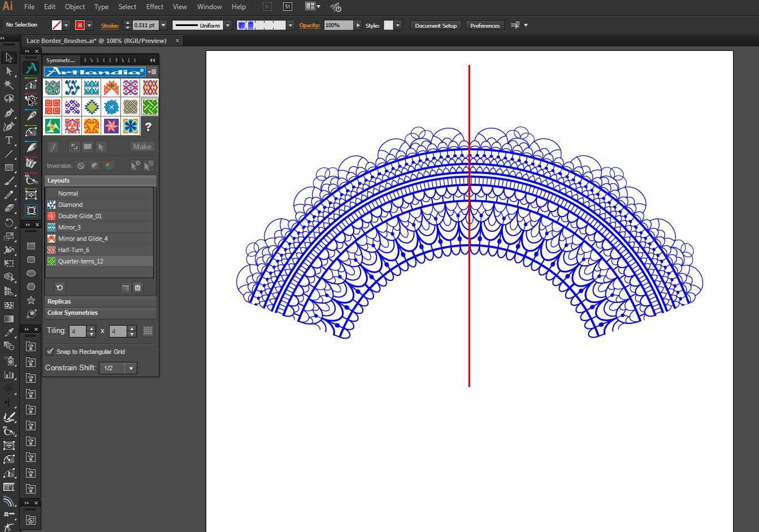Select the Type tool
Screen dimensions: 759x532
tap(9, 140)
